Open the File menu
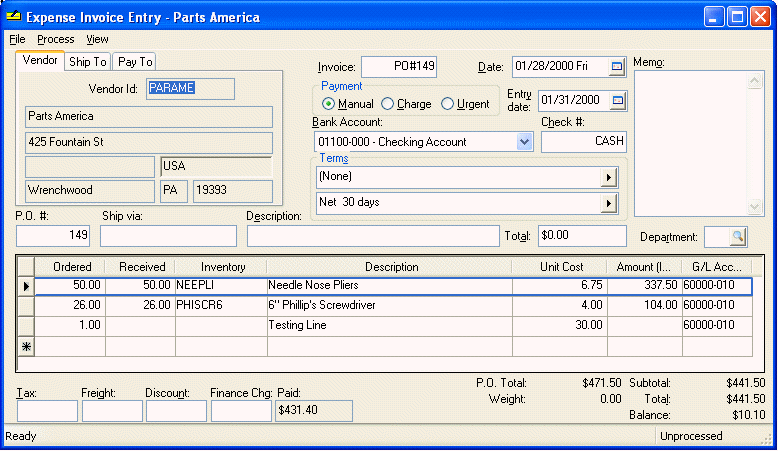This screenshot has height=451, width=778. (17, 39)
